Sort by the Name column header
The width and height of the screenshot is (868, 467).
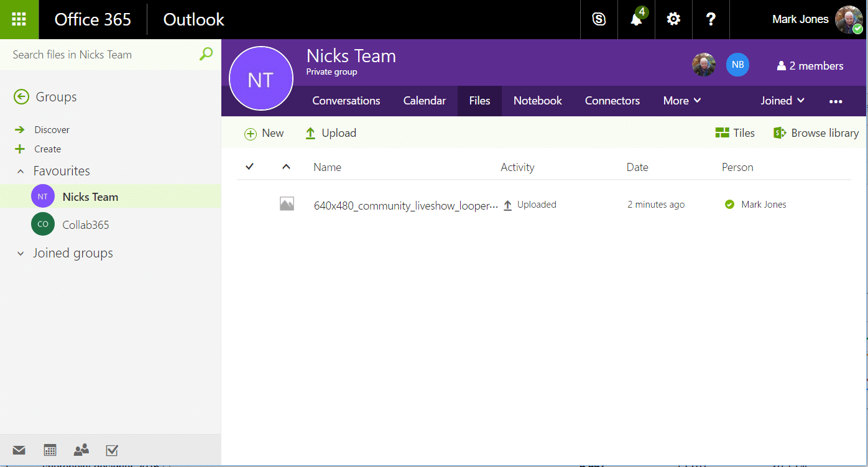(x=327, y=167)
